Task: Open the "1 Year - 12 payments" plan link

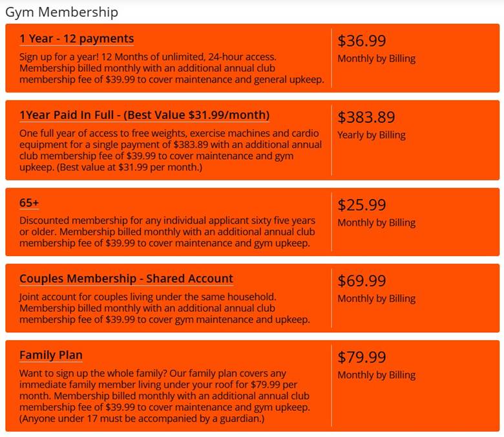Action: tap(77, 39)
